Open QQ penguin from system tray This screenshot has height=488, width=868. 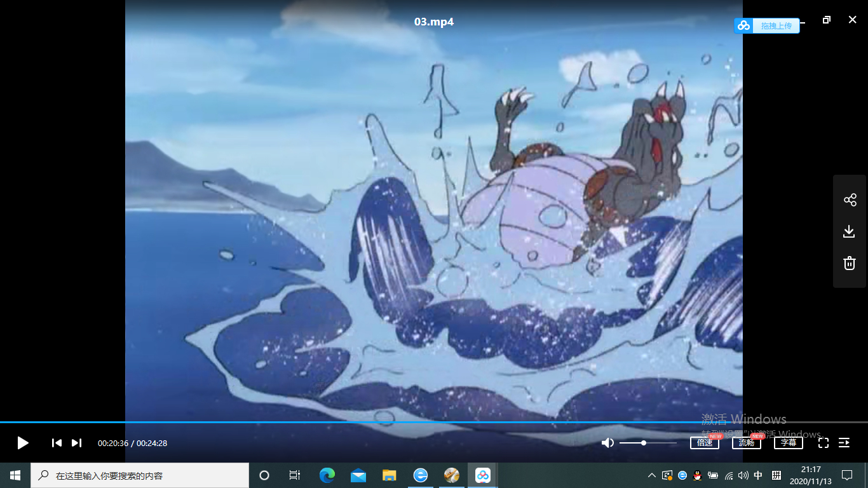(x=698, y=475)
